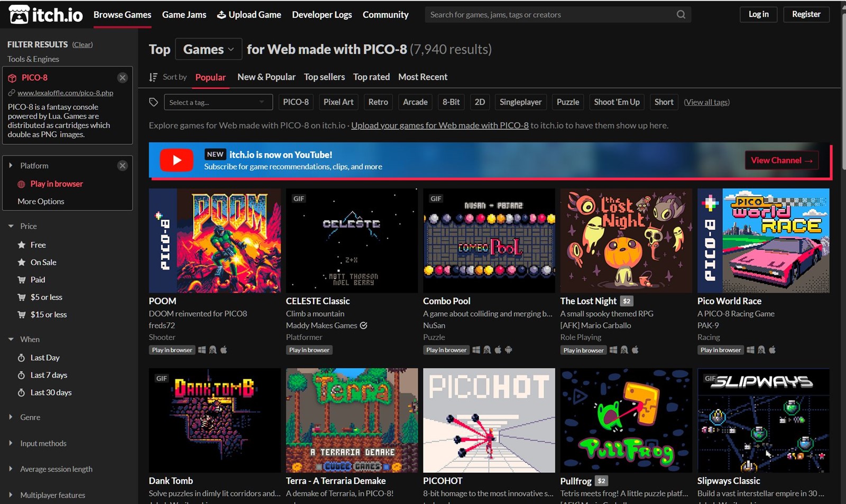The width and height of the screenshot is (846, 504).
Task: Open the Slipways Classic thumbnail
Action: [764, 421]
